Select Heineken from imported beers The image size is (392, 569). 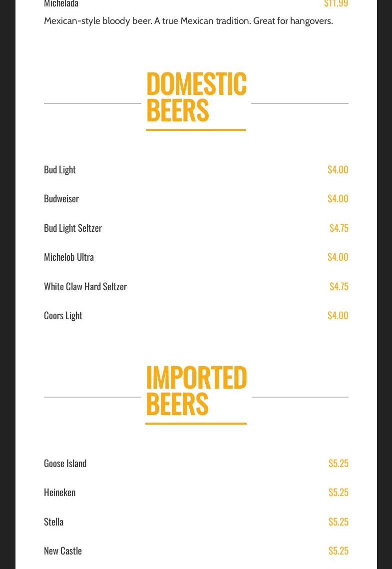click(x=59, y=492)
